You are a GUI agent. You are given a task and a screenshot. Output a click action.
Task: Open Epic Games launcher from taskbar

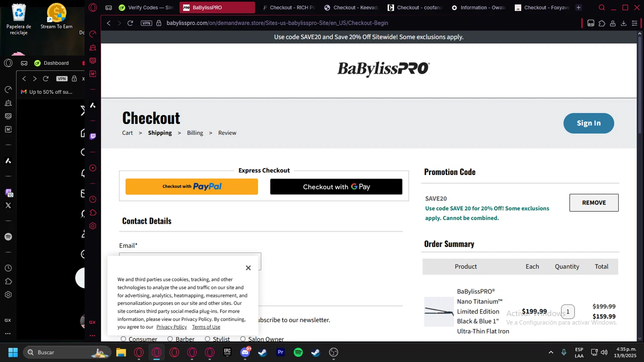[228, 353]
